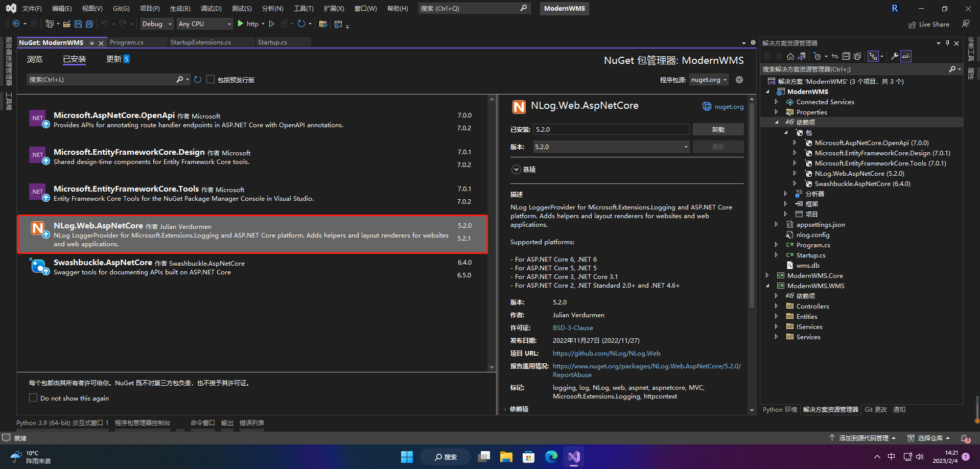Enable the include prerelease checkbox
Screen dimensions: 980x469
click(211, 79)
